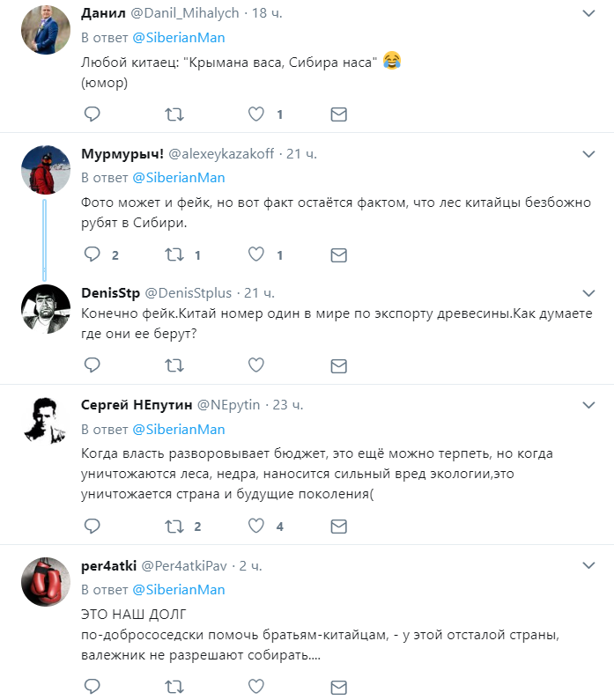The width and height of the screenshot is (614, 700).
Task: Click per4atki's boxing gloves avatar
Action: (45, 580)
